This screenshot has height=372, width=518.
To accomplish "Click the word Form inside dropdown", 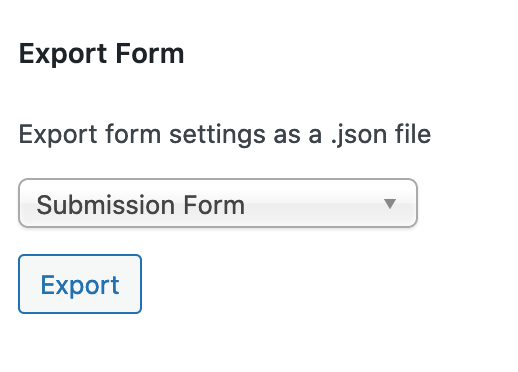I will tap(214, 205).
